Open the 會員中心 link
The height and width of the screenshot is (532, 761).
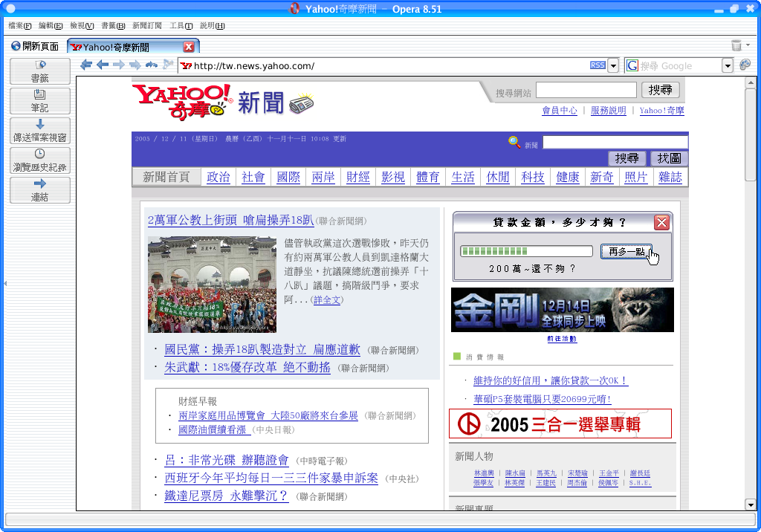[x=560, y=111]
